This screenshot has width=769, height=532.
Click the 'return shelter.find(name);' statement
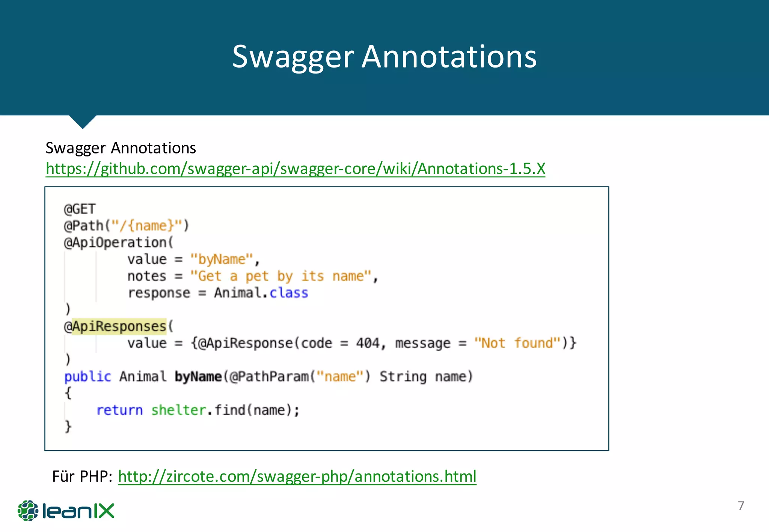[198, 410]
